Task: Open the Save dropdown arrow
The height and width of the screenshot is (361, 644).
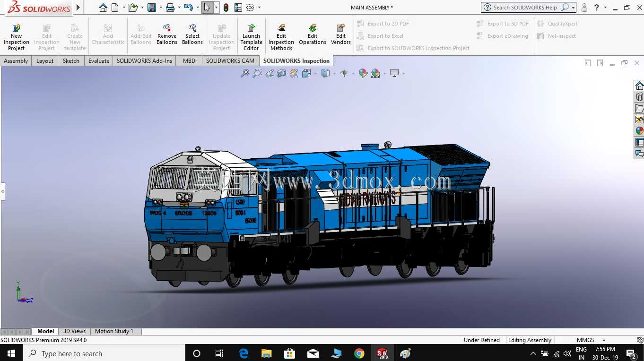Action: [161, 8]
